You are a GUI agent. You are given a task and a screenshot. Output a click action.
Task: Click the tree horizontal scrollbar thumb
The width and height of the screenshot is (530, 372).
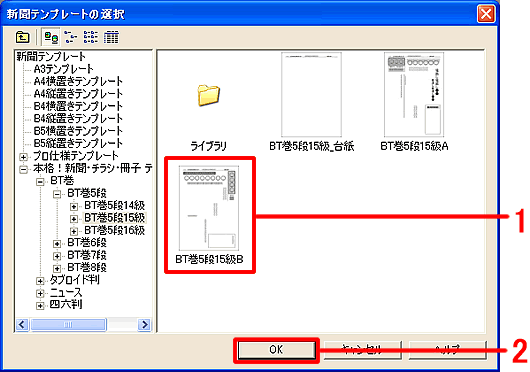tap(68, 324)
